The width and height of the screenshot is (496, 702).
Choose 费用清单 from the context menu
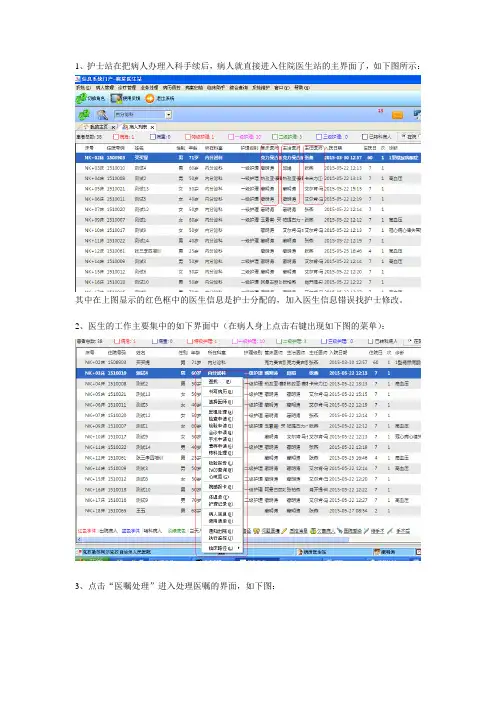tap(221, 521)
